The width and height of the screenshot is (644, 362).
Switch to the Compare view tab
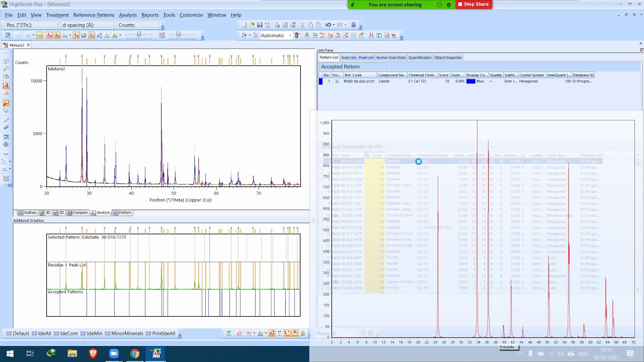pyautogui.click(x=77, y=213)
